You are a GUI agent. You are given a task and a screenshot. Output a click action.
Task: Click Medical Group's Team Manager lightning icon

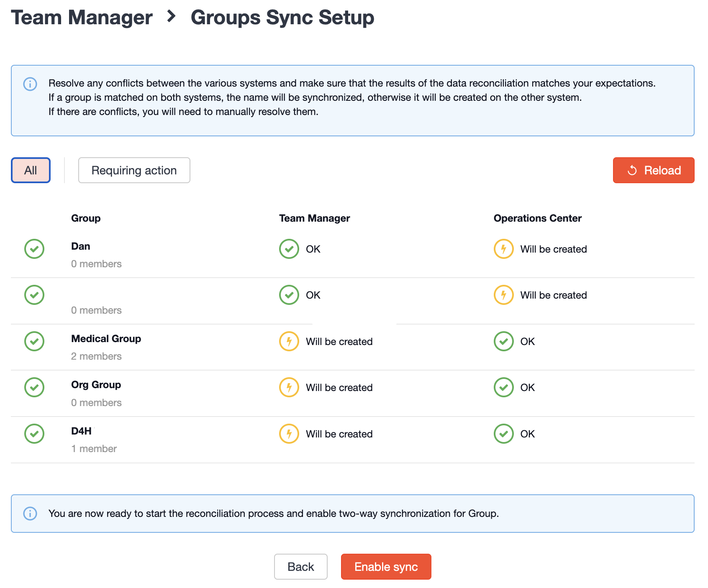pyautogui.click(x=289, y=341)
